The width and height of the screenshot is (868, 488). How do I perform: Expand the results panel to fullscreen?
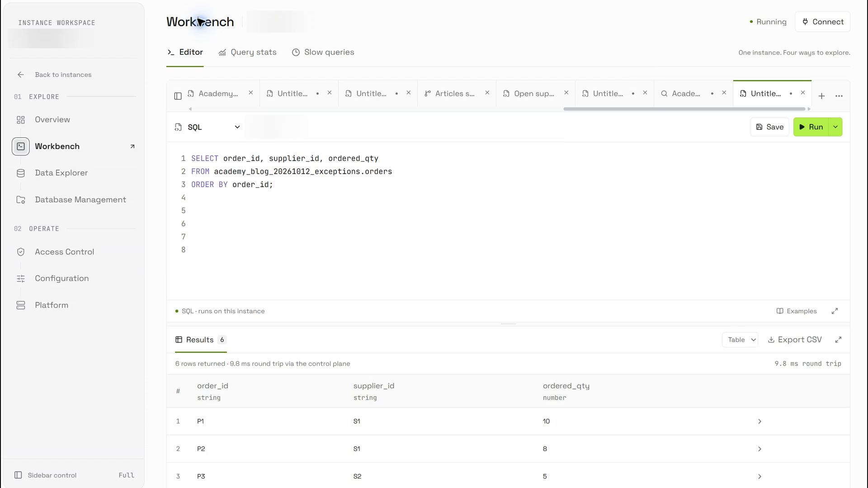[838, 340]
